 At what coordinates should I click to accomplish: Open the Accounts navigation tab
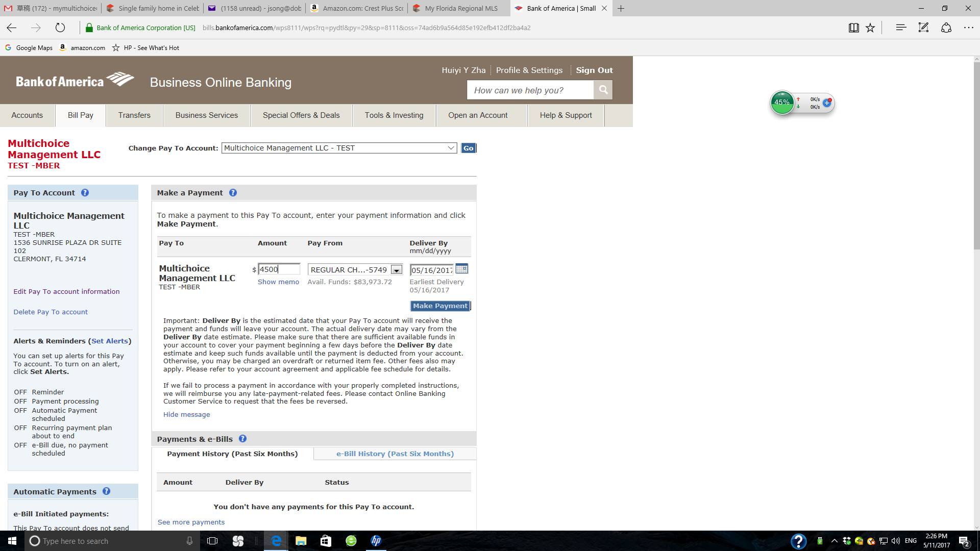tap(27, 115)
